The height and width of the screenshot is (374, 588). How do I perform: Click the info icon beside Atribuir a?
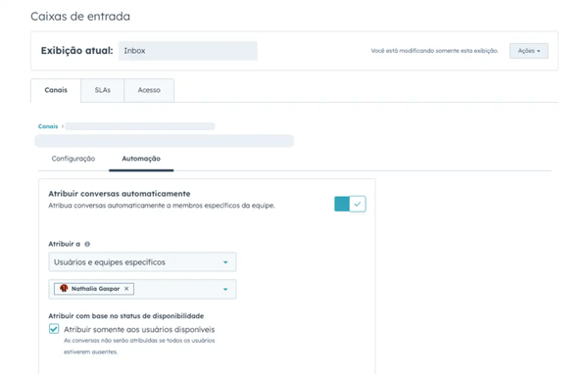[87, 244]
